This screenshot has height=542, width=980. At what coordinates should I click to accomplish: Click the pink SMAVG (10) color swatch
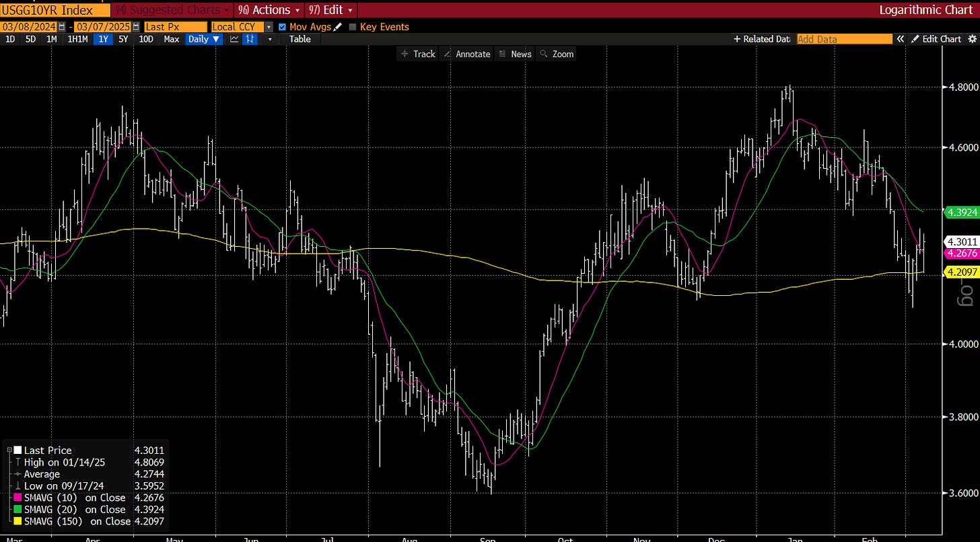(17, 498)
